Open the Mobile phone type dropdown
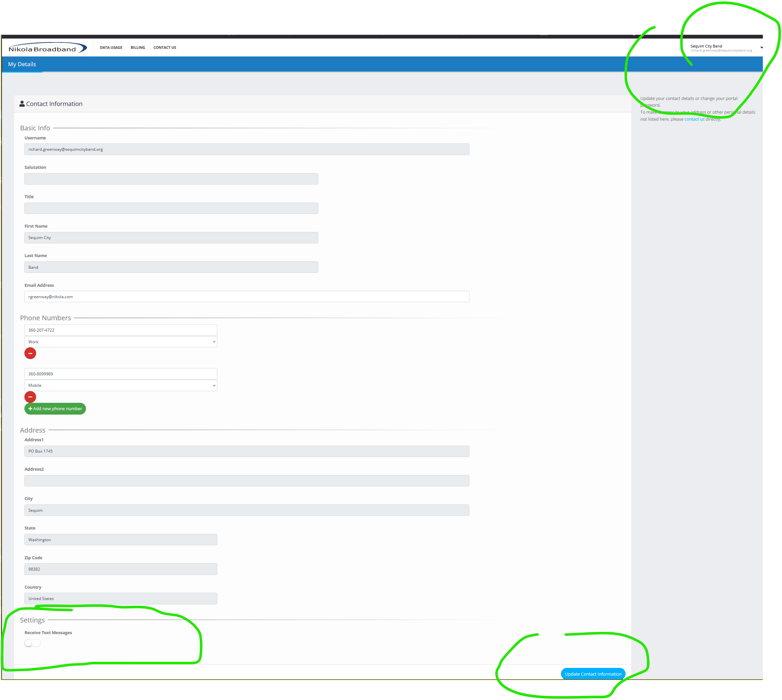 pyautogui.click(x=120, y=385)
